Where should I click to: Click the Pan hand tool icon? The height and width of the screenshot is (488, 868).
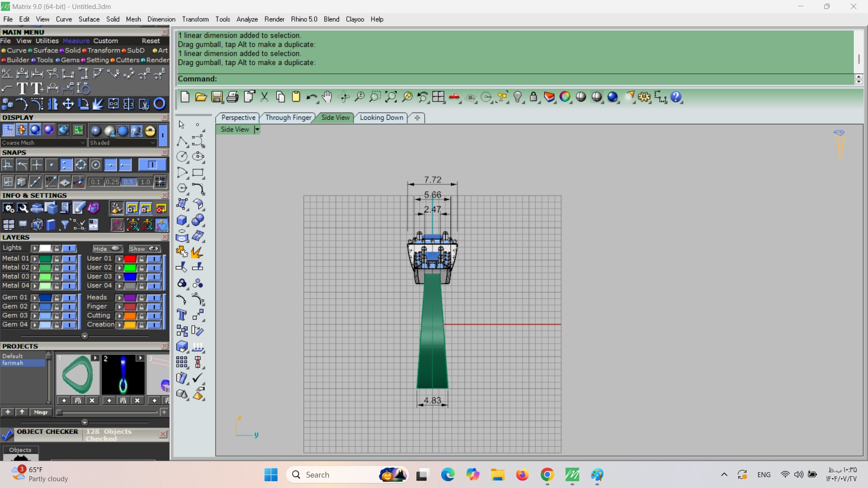click(x=327, y=97)
